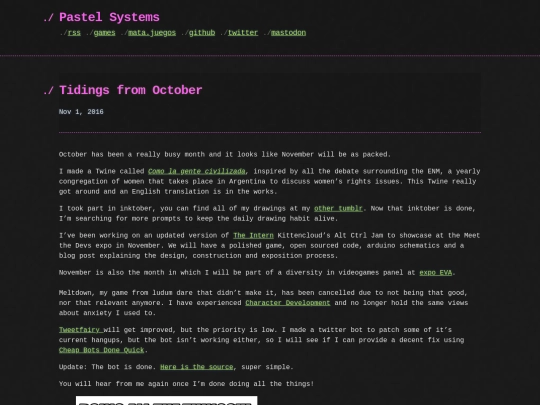Go to the games nav link
The height and width of the screenshot is (405, 540).
point(104,33)
